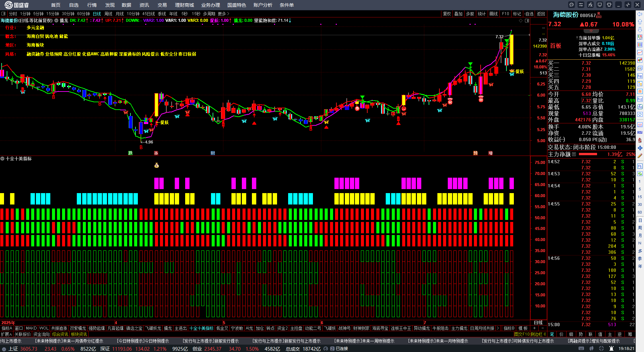
Task: Expand the 更多 periods dropdown
Action: coord(223,14)
